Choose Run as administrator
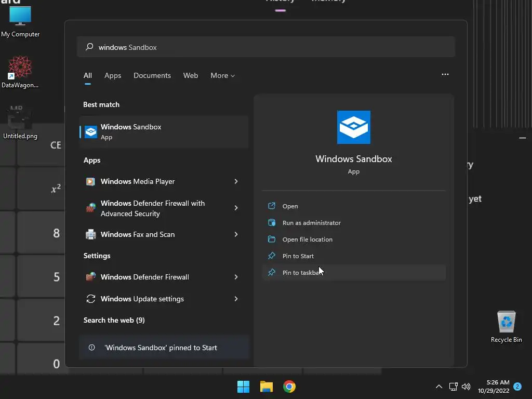Image resolution: width=532 pixels, height=399 pixels. pos(354,222)
